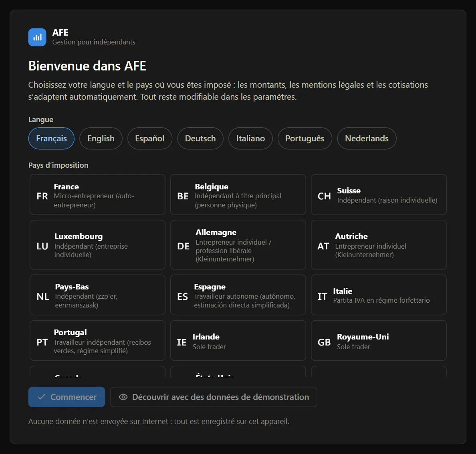The image size is (476, 454).
Task: Select the France micro-entrepreneur country card
Action: pyautogui.click(x=97, y=195)
